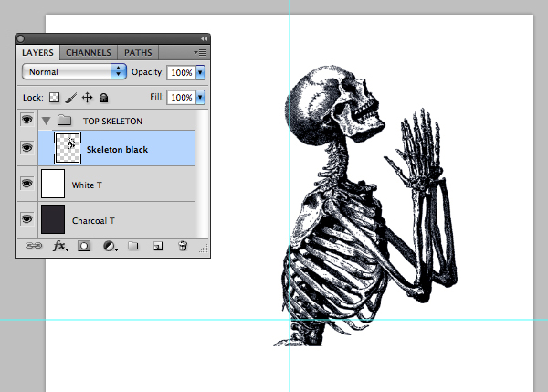
Task: Click the Opacity label
Action: coord(147,72)
